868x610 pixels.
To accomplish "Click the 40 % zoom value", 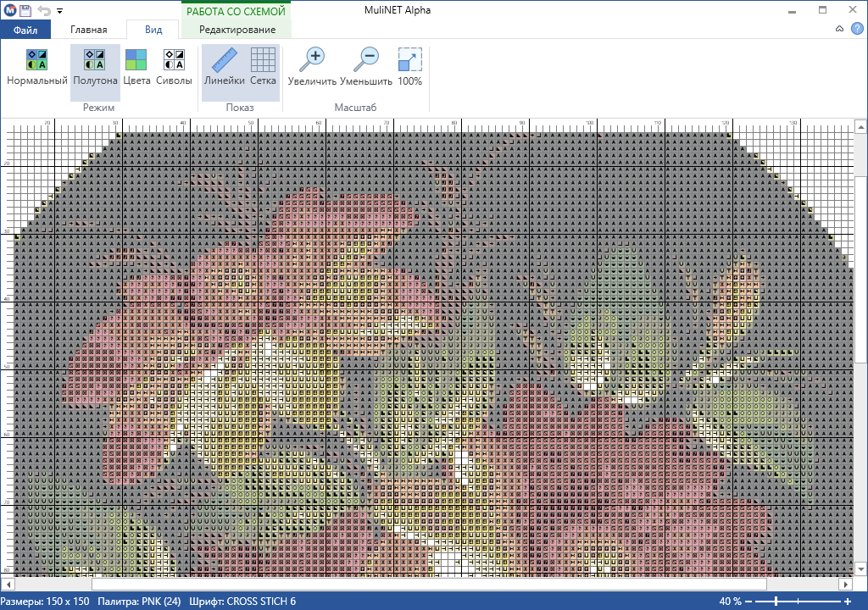I will click(x=730, y=602).
